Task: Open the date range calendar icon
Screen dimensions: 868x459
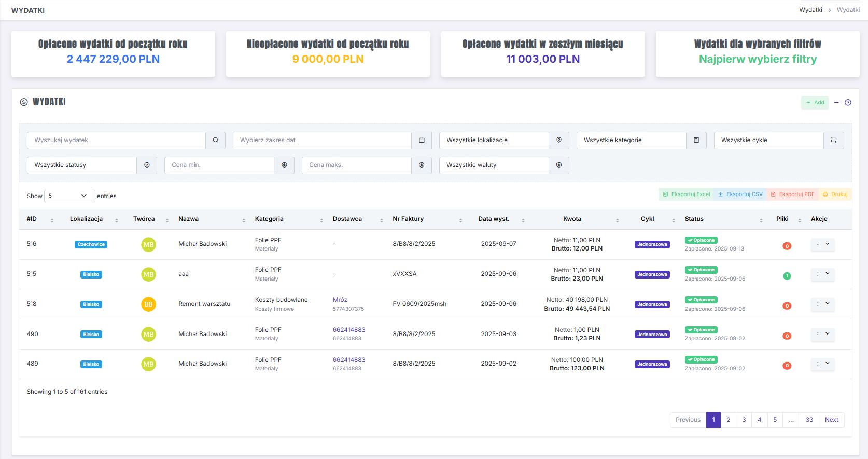Action: click(x=422, y=140)
